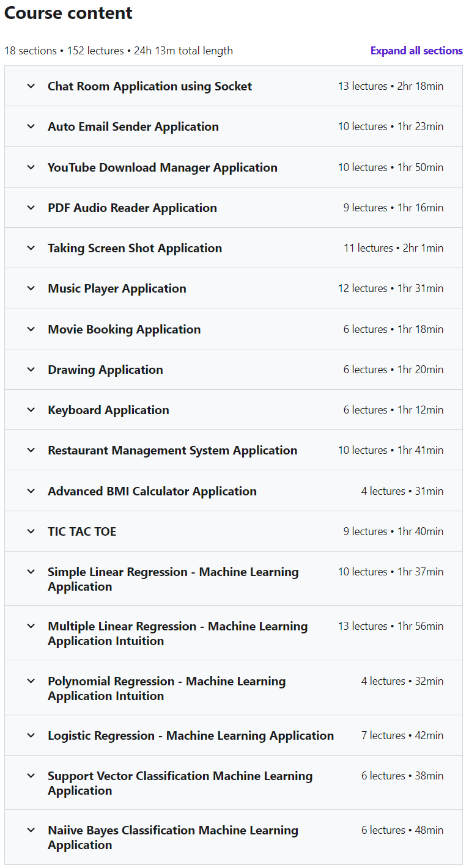This screenshot has height=868, width=469.
Task: Click the chevron next to Taking Screen Shot Application
Action: pos(31,248)
